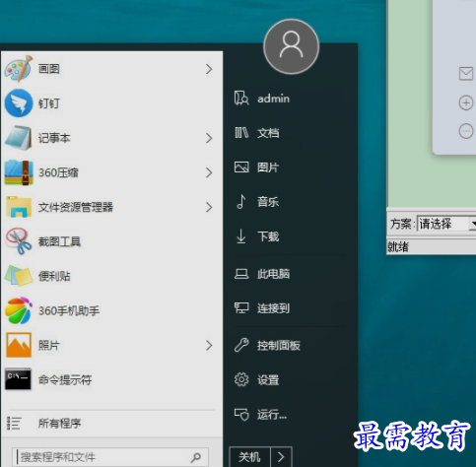The image size is (476, 467).
Task: Launch 360手机助手 icon
Action: [19, 310]
